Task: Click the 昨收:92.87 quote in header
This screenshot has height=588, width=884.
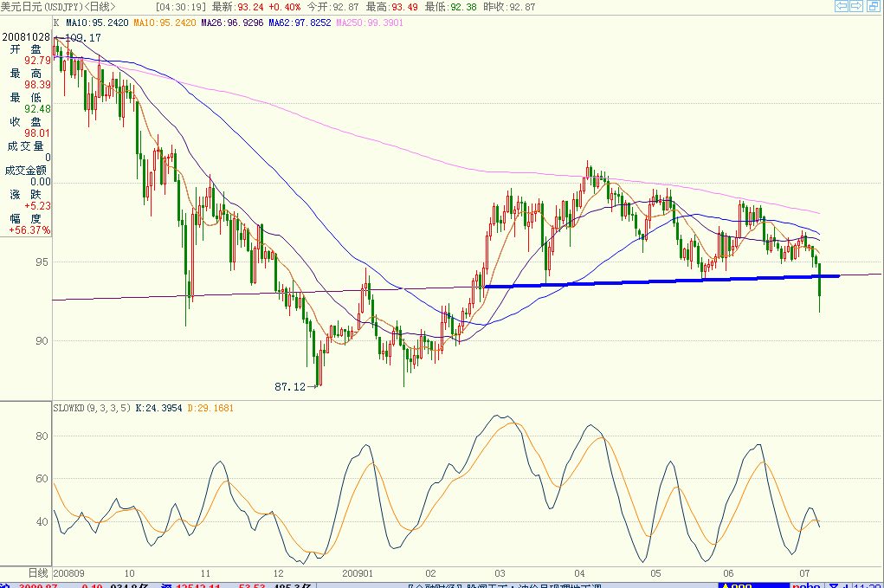Action: click(509, 7)
